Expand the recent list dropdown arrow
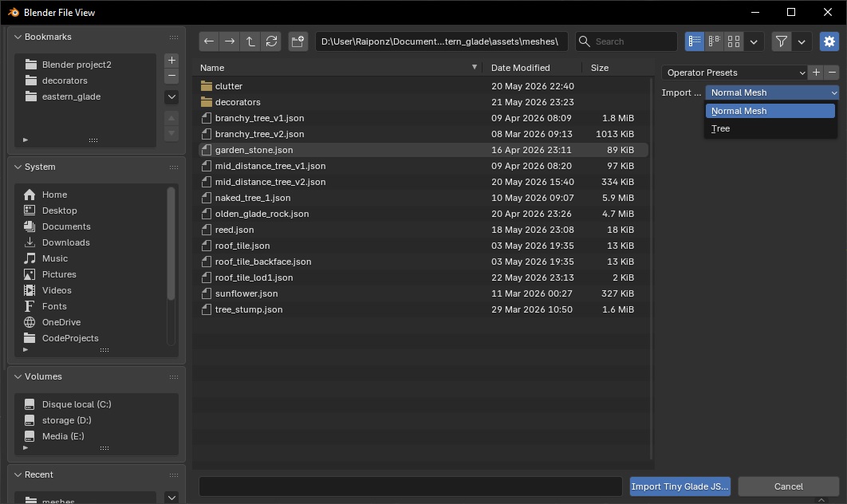This screenshot has width=847, height=504. pos(171,497)
